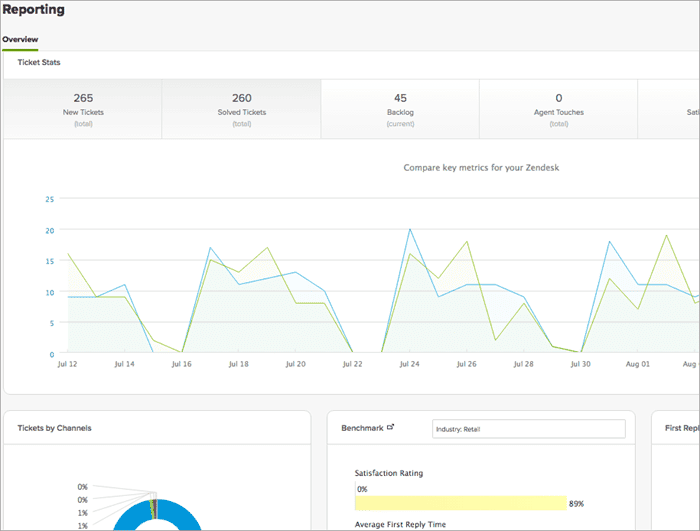Click the Aug 01 label on chart axis

tap(638, 365)
